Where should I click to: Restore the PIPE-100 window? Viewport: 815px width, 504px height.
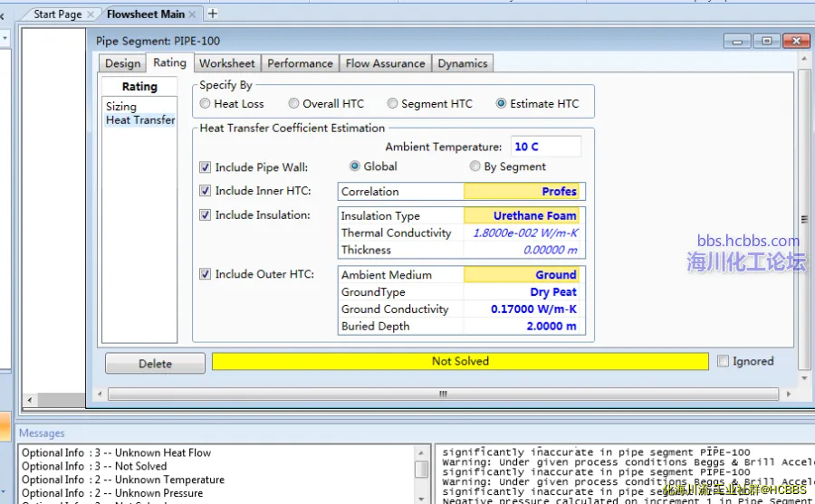(767, 41)
